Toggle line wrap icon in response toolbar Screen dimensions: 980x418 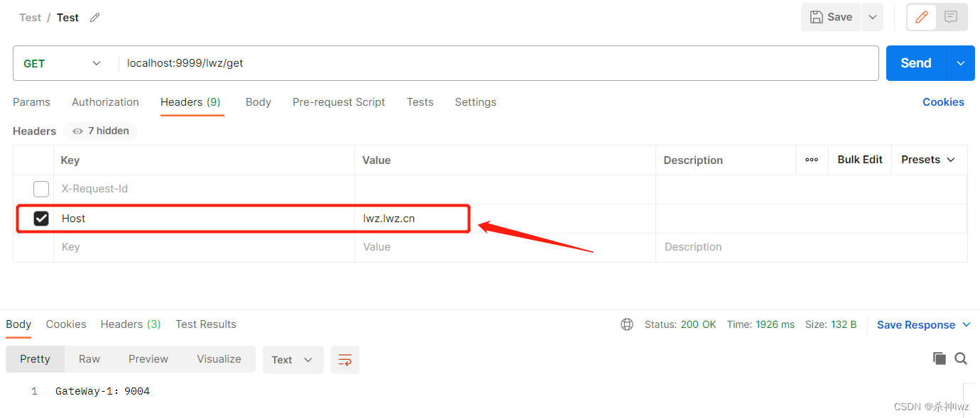345,360
